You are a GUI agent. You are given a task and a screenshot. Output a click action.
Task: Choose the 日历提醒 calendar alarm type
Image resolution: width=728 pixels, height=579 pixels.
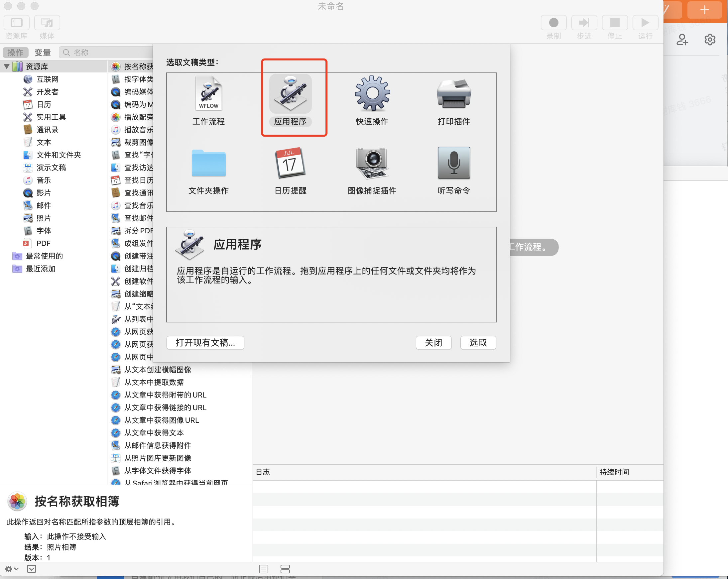pyautogui.click(x=291, y=171)
